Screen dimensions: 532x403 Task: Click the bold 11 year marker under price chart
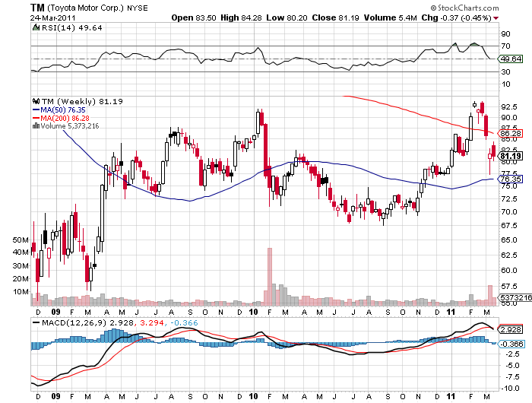coord(451,312)
